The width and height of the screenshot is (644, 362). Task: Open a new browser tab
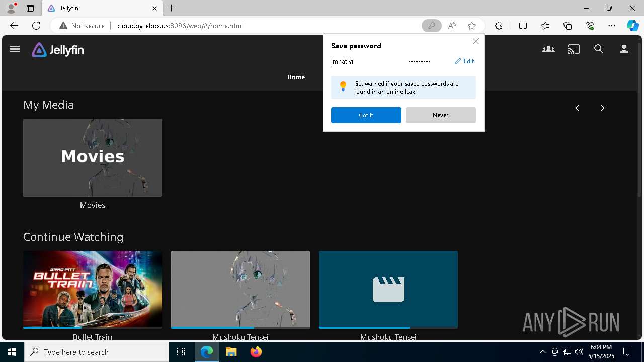point(172,8)
